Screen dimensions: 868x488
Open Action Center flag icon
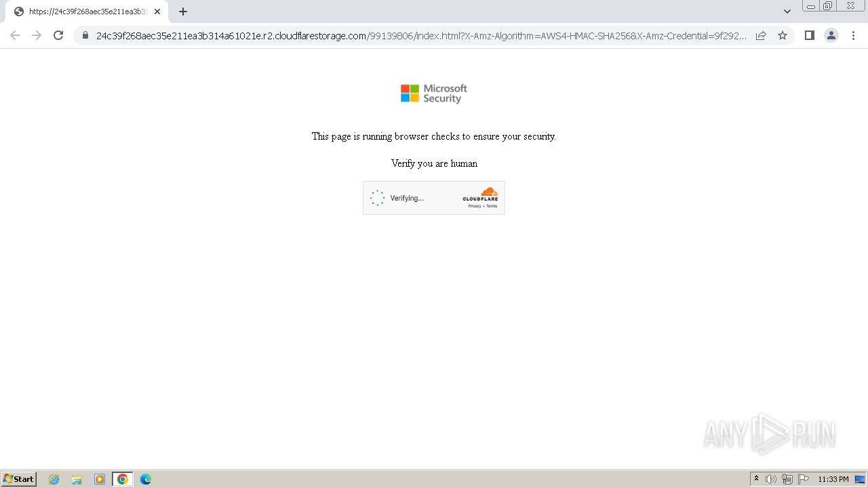point(804,479)
